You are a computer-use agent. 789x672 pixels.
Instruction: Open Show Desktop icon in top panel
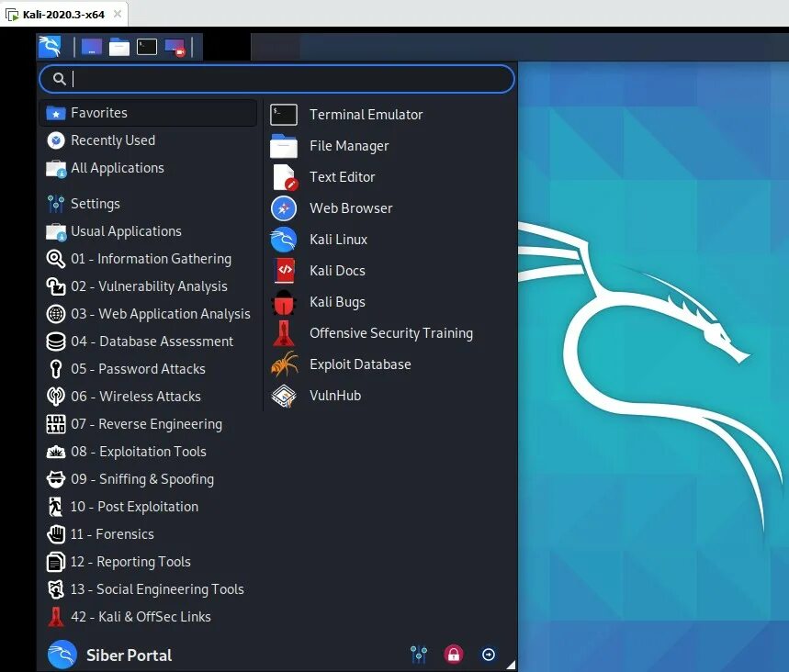click(x=92, y=48)
